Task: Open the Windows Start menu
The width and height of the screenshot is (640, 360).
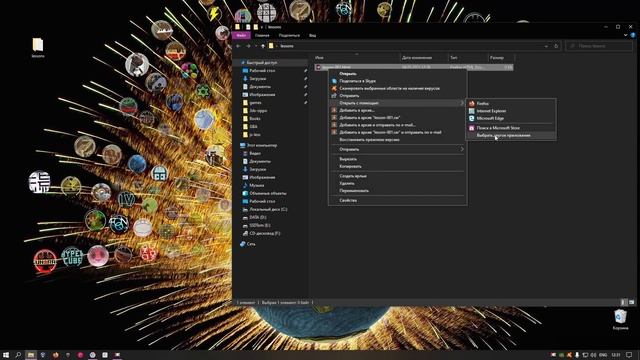Action: coord(6,355)
